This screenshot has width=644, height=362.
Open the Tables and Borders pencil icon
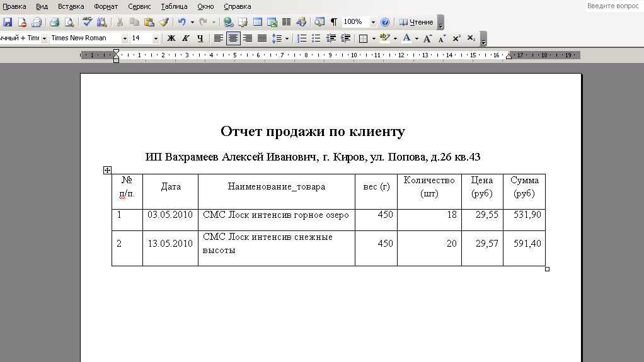[x=243, y=22]
